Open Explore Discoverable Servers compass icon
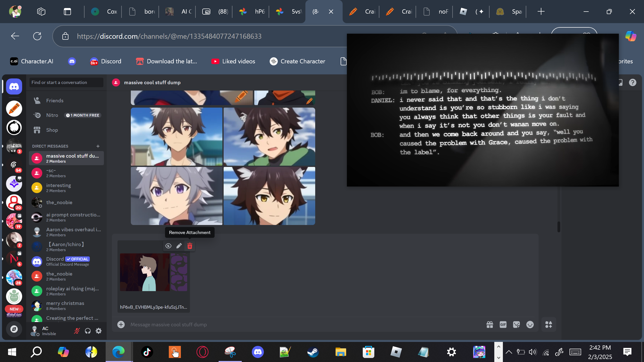The image size is (644, 362). coord(14,329)
